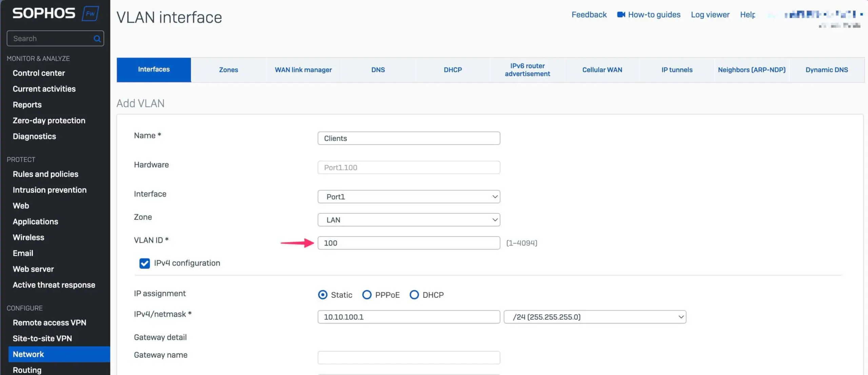Open Control center in the sidebar

(39, 73)
